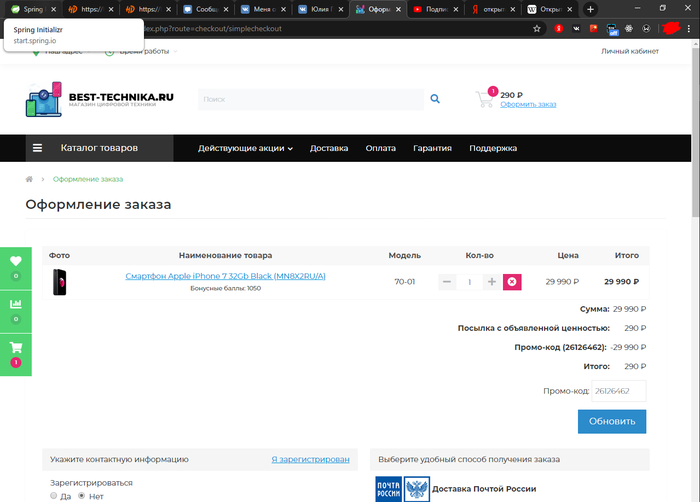This screenshot has width=700, height=502.
Task: Open wishlist heart sidebar icon
Action: click(16, 262)
